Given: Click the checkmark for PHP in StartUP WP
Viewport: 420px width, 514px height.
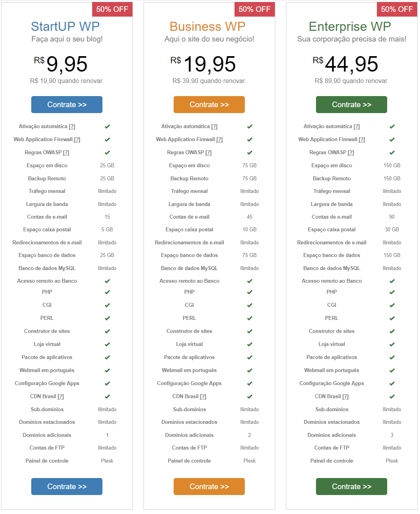Looking at the screenshot, I should point(107,292).
